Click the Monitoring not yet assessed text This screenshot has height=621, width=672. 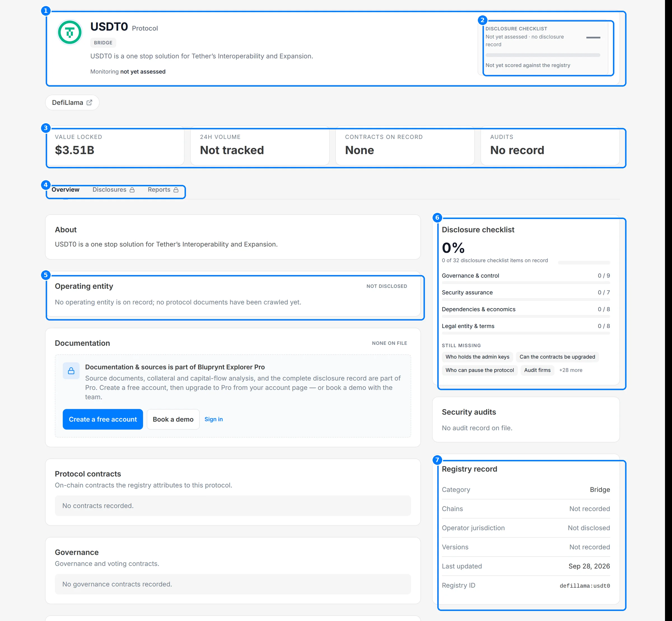128,72
